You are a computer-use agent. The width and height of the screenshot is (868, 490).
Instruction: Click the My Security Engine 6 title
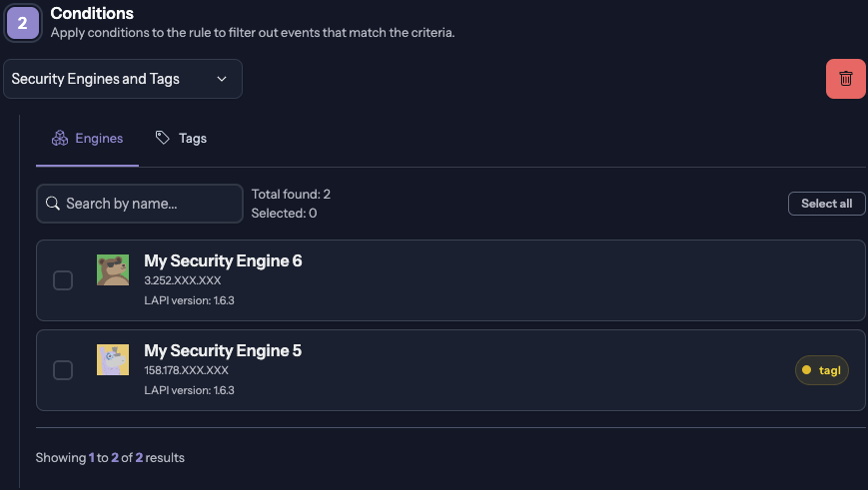tap(223, 261)
